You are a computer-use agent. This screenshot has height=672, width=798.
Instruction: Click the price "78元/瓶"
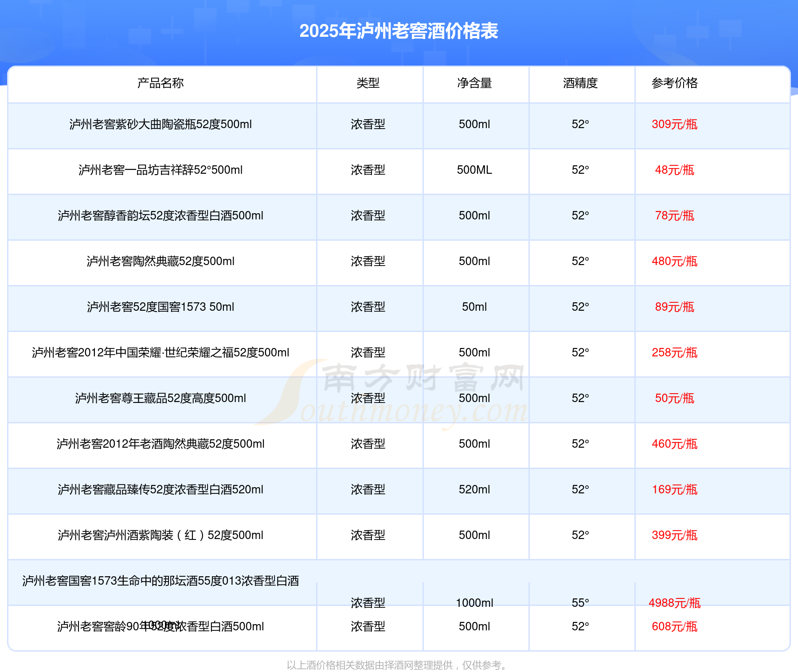pyautogui.click(x=675, y=215)
